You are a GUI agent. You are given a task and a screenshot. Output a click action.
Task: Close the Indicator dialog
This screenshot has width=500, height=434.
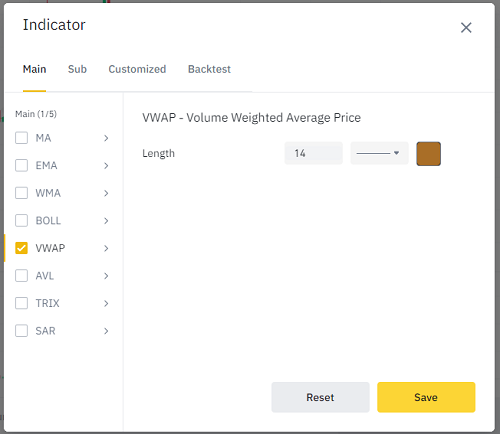(466, 27)
